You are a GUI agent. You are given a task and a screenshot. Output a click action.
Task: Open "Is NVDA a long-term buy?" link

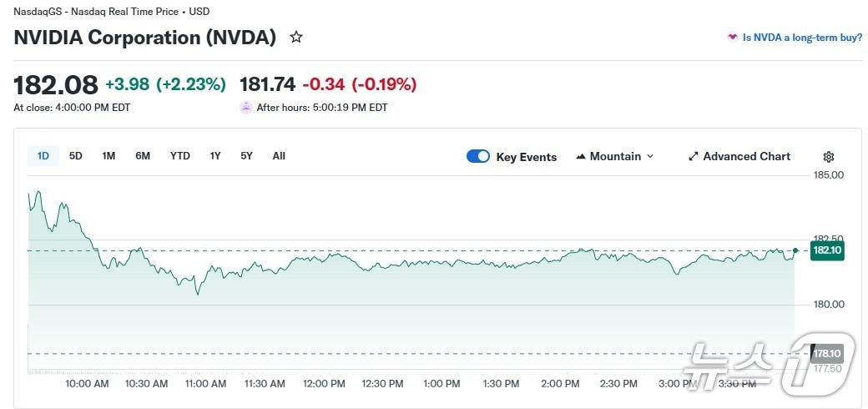802,38
